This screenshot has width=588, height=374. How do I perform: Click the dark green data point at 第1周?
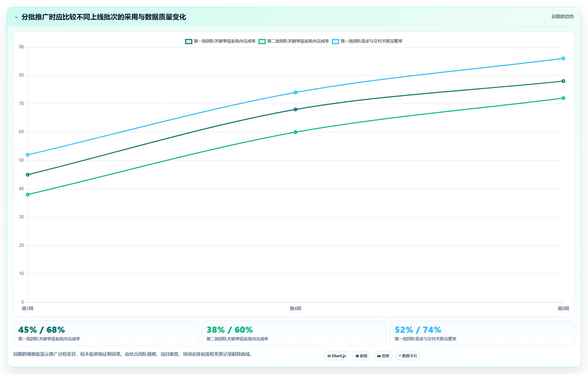(28, 175)
